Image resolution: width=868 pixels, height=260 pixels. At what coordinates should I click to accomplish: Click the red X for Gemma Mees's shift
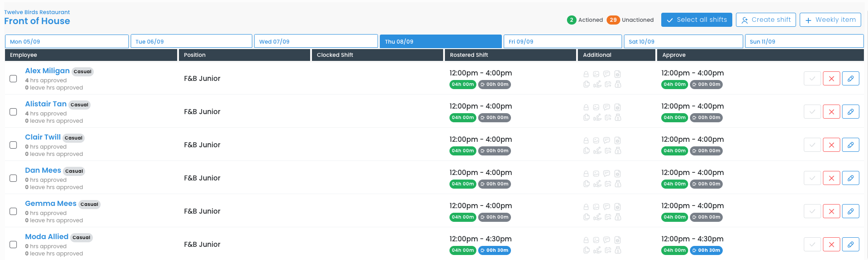(831, 211)
